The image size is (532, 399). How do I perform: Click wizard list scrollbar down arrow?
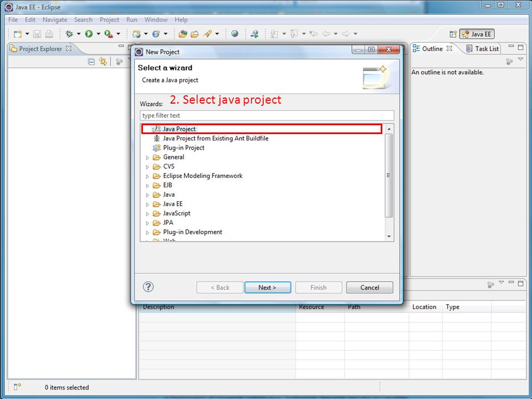[389, 237]
